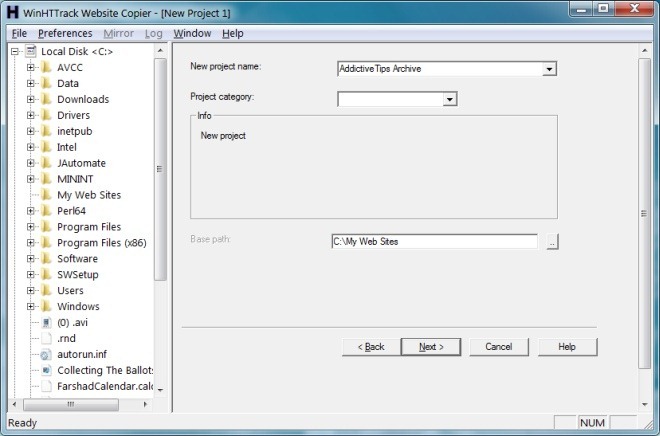660x436 pixels.
Task: Click the Ready status text
Action: pyautogui.click(x=23, y=423)
